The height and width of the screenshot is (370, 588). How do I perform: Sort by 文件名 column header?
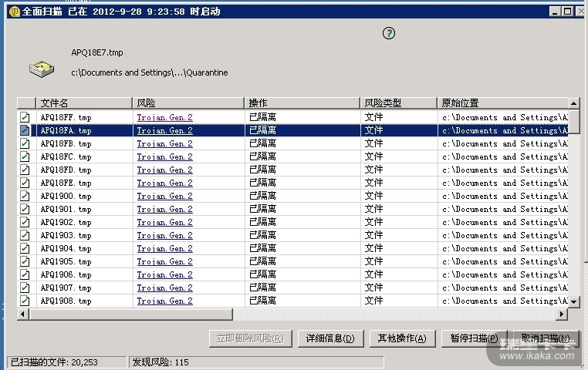pyautogui.click(x=84, y=103)
